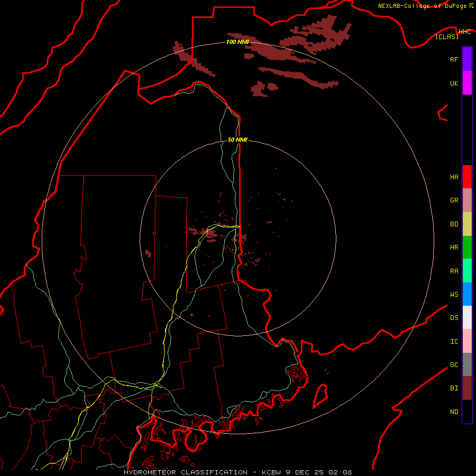Click the 'WS' legend label text
The height and width of the screenshot is (476, 476).
tap(454, 295)
